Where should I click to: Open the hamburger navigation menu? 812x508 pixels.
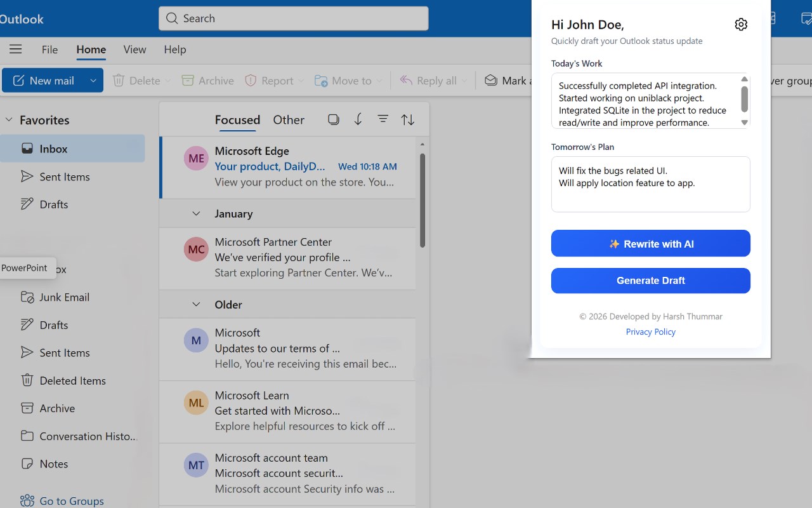click(16, 50)
